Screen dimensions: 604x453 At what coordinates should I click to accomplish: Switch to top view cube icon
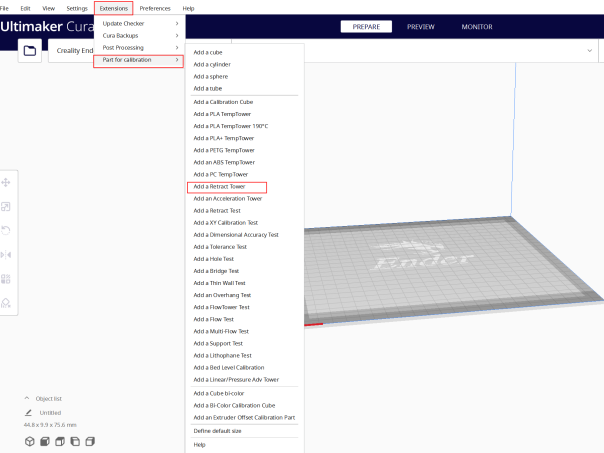(60, 441)
